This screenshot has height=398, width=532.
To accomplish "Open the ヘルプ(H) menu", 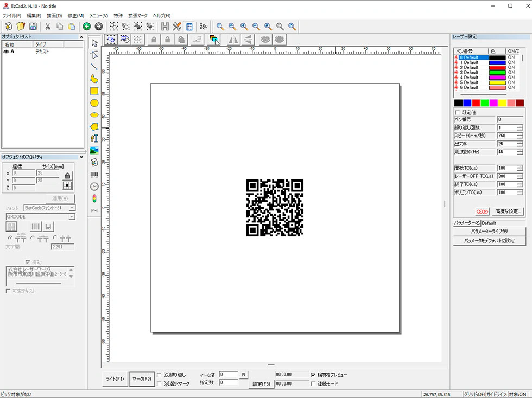I will [162, 16].
